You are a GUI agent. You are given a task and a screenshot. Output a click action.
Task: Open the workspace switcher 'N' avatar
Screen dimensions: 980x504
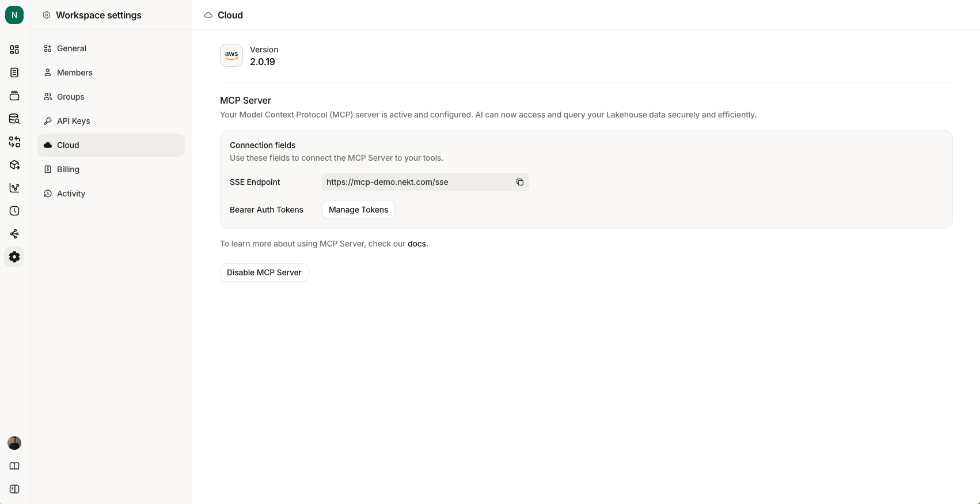point(14,15)
